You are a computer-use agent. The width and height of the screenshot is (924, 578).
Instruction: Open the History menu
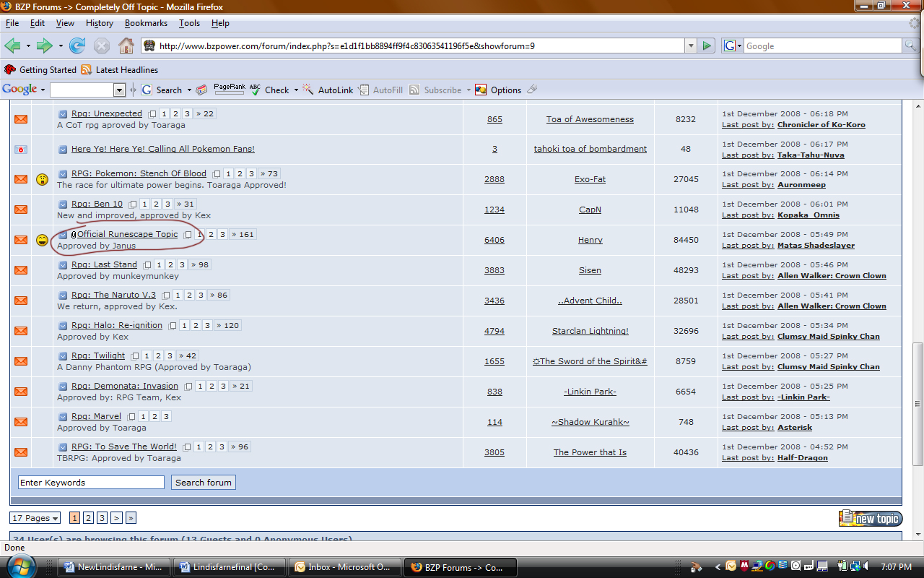100,23
